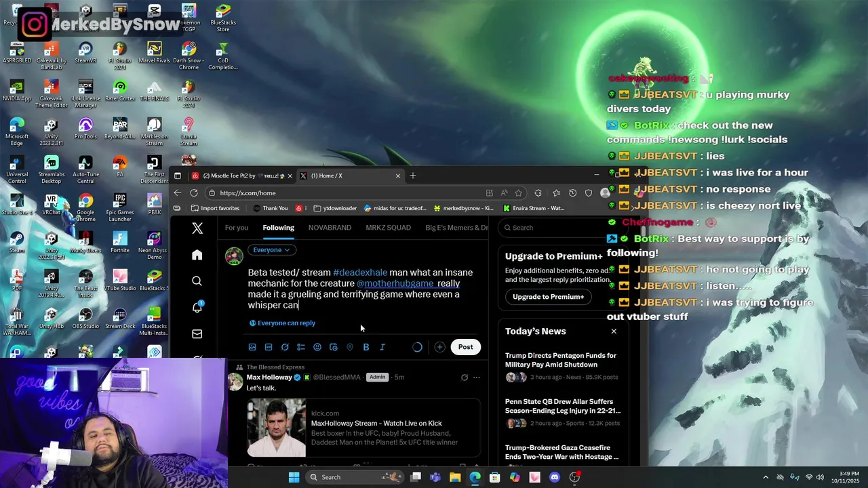Image resolution: width=868 pixels, height=488 pixels.
Task: Open Notifications bell in X sidebar
Action: click(x=197, y=307)
